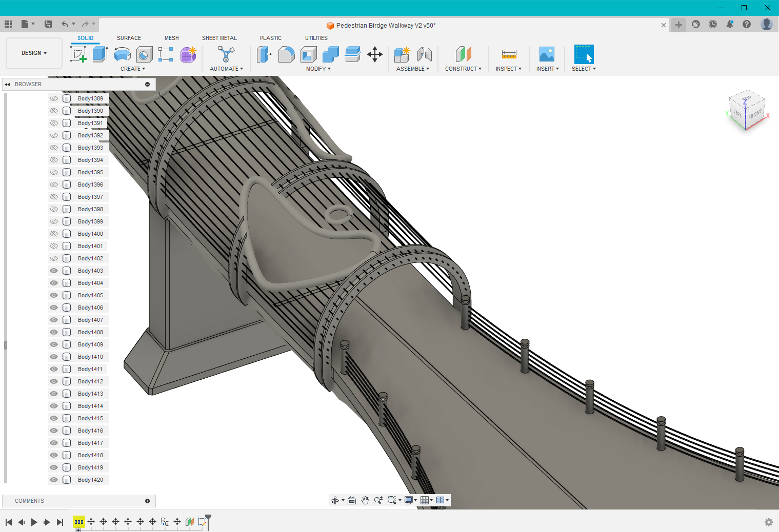Select the Combine tool

click(330, 54)
